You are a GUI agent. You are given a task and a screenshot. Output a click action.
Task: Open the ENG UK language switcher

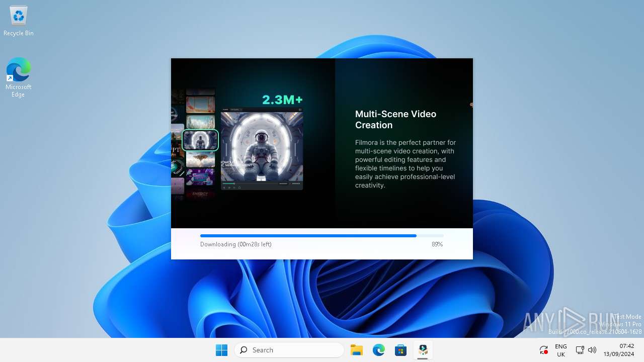coord(561,350)
